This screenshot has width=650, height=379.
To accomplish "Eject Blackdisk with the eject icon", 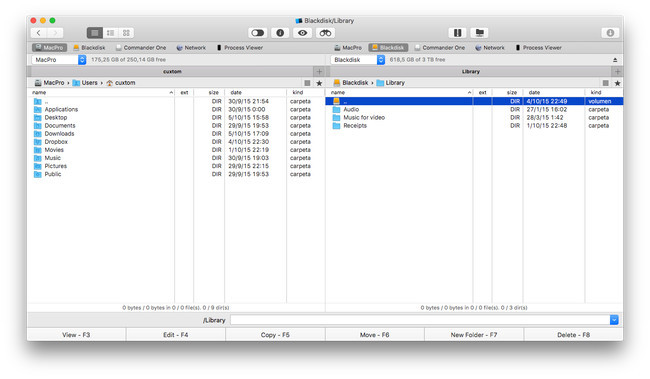I will click(x=615, y=60).
